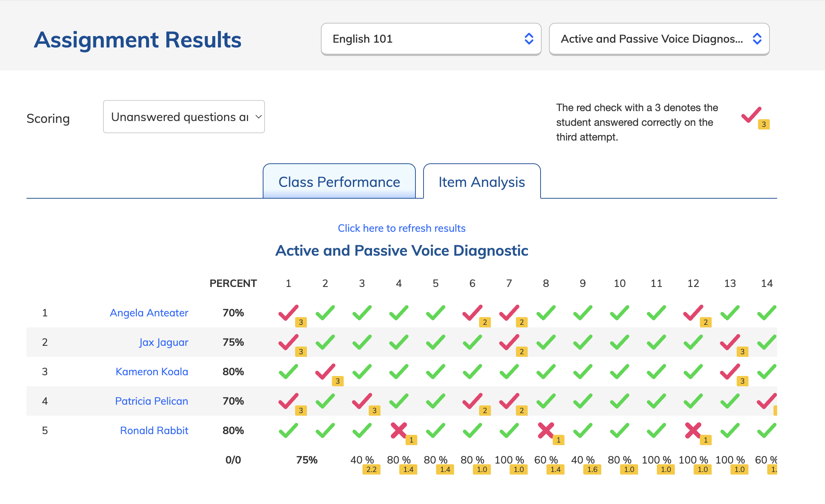Click the refresh results link

401,228
